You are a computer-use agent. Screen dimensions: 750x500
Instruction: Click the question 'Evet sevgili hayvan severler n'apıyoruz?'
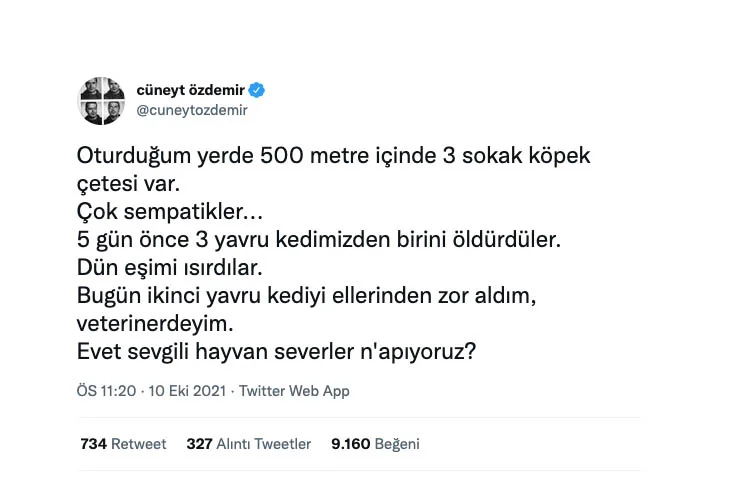click(x=275, y=353)
